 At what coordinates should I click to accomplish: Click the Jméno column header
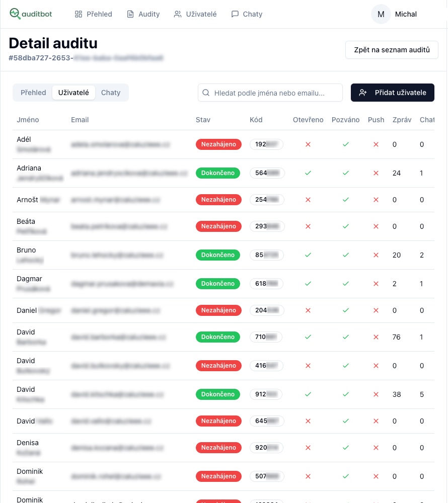(x=28, y=120)
